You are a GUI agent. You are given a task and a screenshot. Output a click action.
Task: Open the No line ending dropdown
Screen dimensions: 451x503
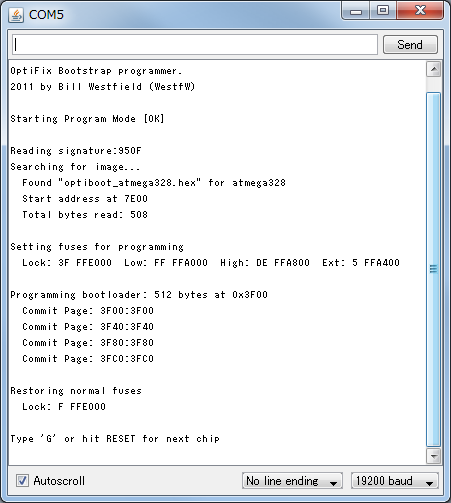[292, 481]
